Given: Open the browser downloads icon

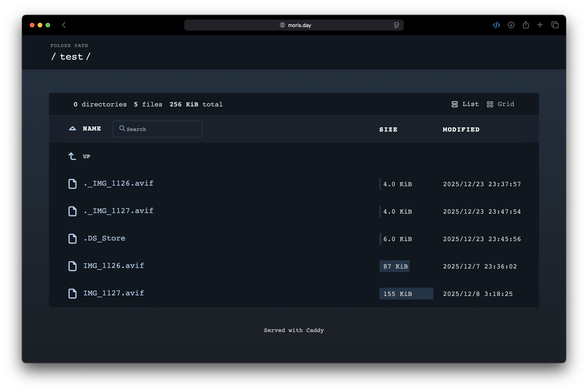Looking at the screenshot, I should pyautogui.click(x=511, y=25).
